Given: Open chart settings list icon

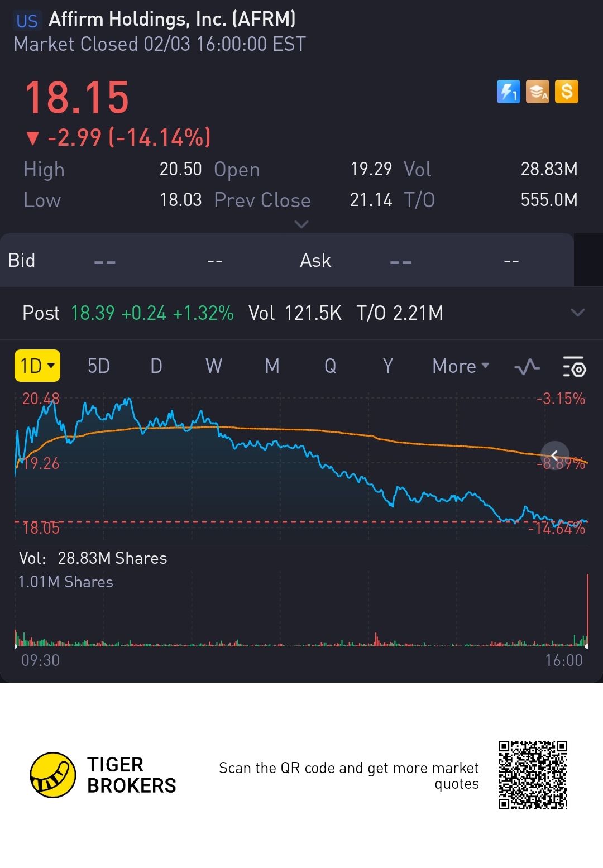Looking at the screenshot, I should point(574,367).
